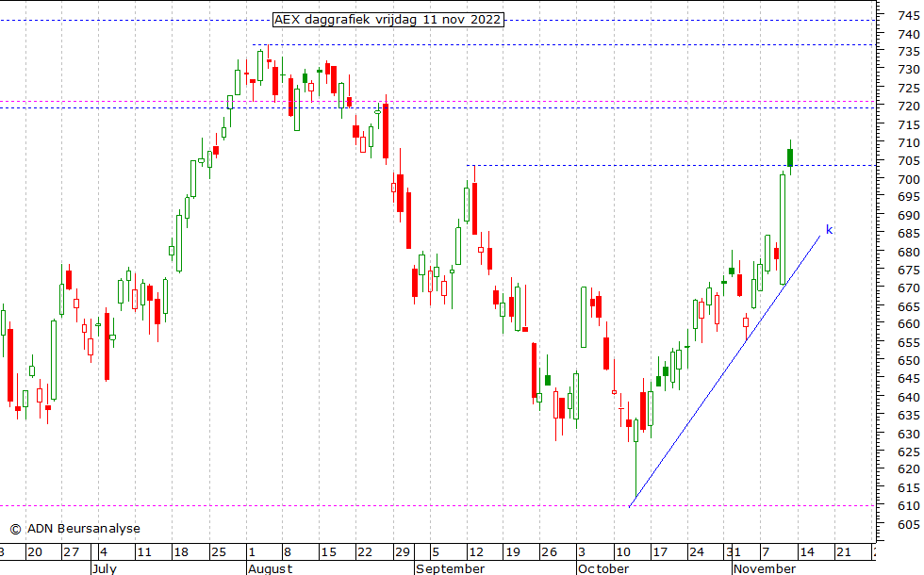Select the 730 price axis label
This screenshot has height=575, width=924.
908,70
